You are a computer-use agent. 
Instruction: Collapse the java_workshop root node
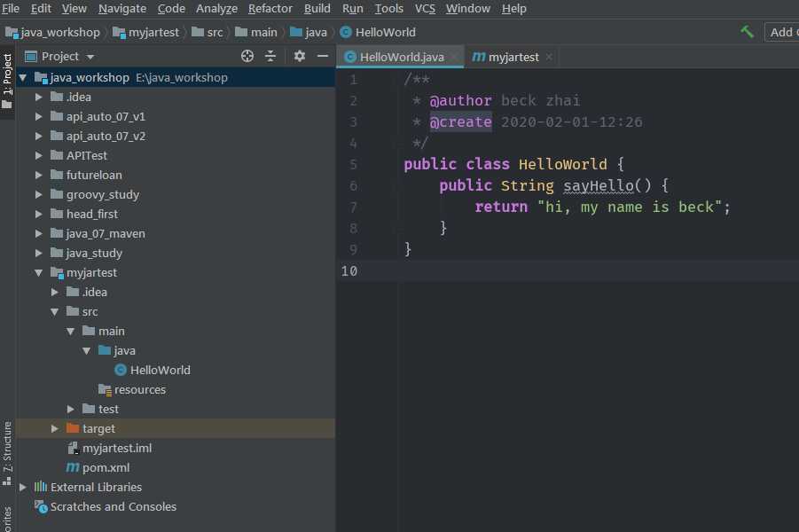(23, 77)
